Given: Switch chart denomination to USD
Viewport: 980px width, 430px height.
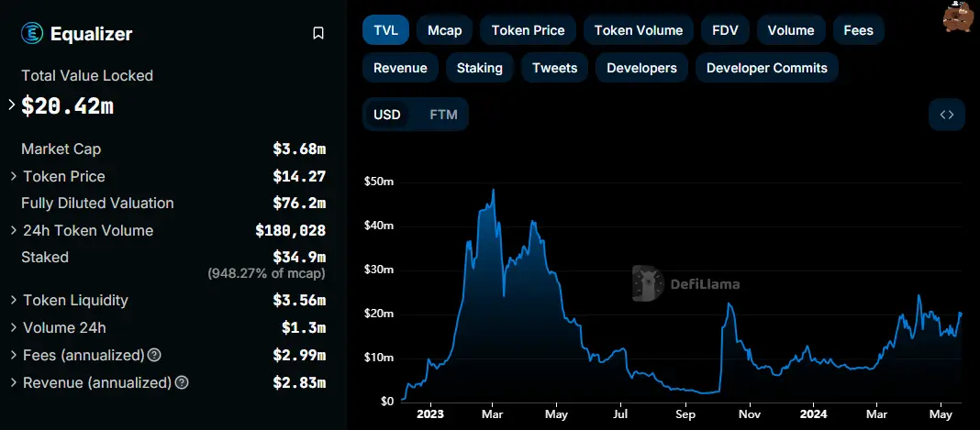Looking at the screenshot, I should click(387, 115).
